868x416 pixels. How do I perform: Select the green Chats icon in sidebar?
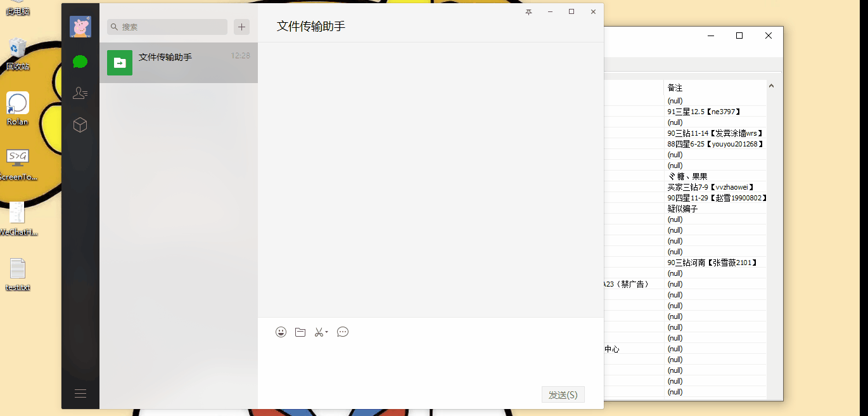[80, 62]
